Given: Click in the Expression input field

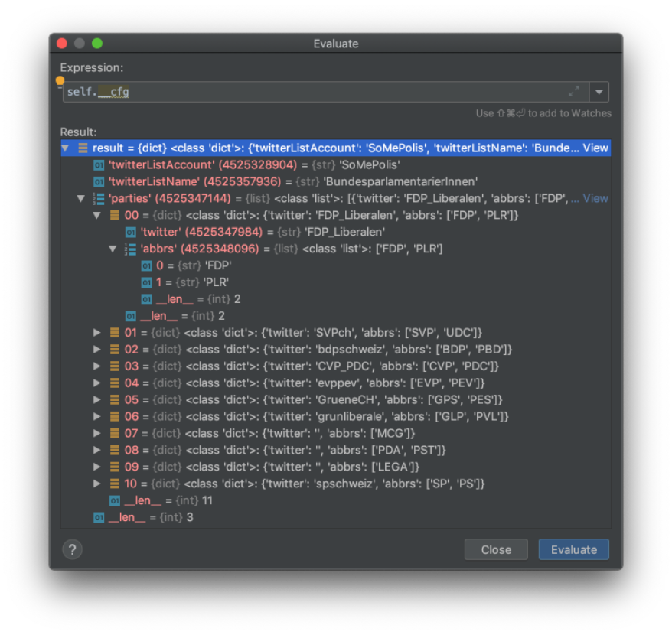Looking at the screenshot, I should pyautogui.click(x=306, y=92).
